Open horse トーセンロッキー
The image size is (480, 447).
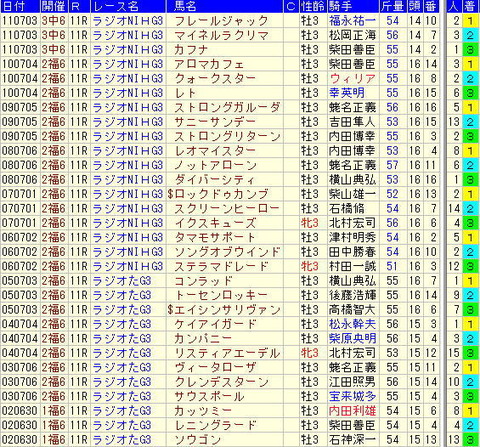tap(221, 295)
